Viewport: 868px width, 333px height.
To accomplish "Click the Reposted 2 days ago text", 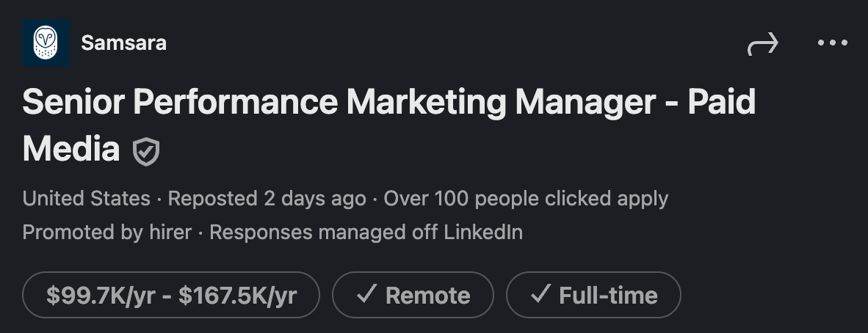I will pos(267,198).
